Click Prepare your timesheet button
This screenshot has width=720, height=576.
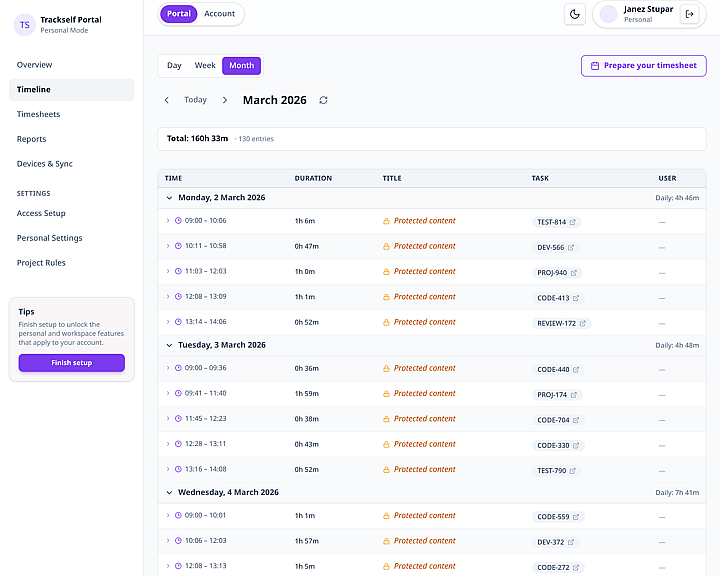(x=643, y=66)
